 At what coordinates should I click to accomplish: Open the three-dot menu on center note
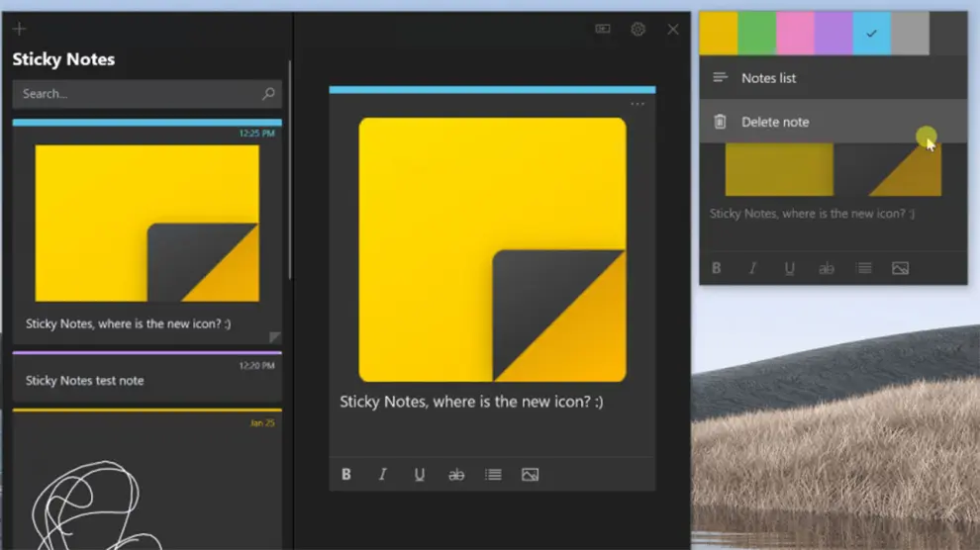637,104
